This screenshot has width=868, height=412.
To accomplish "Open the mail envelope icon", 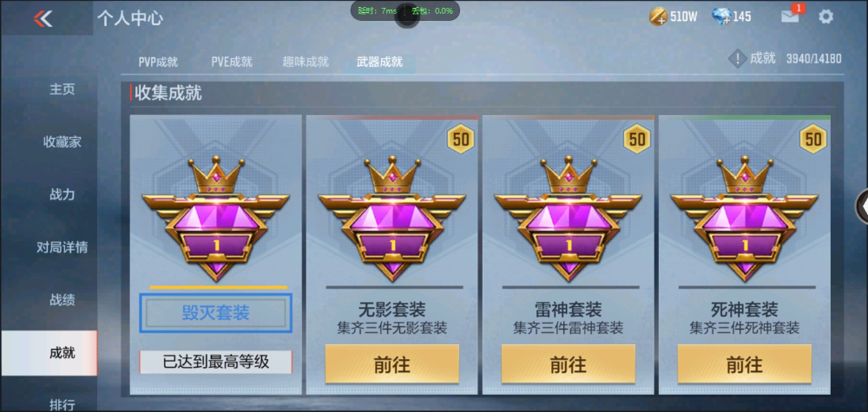I will pyautogui.click(x=790, y=16).
